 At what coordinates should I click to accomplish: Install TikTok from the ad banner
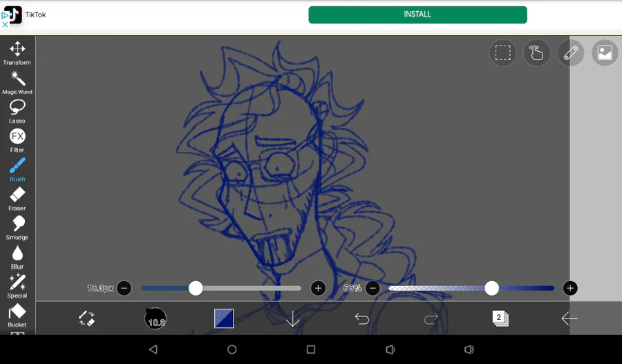[x=417, y=15]
